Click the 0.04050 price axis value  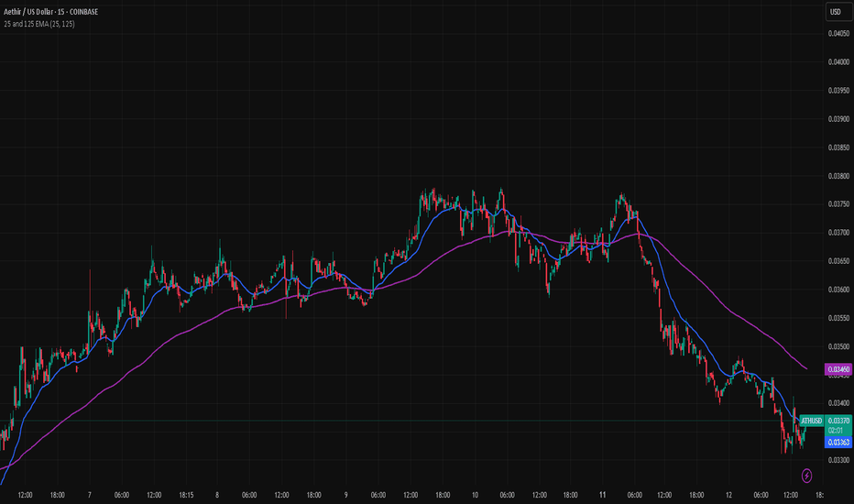point(838,33)
